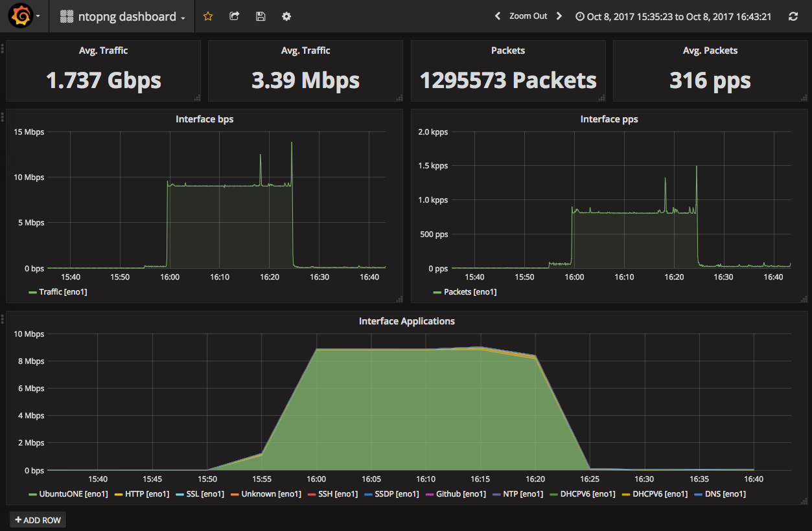Shift the time range back with left chevron

click(x=498, y=16)
